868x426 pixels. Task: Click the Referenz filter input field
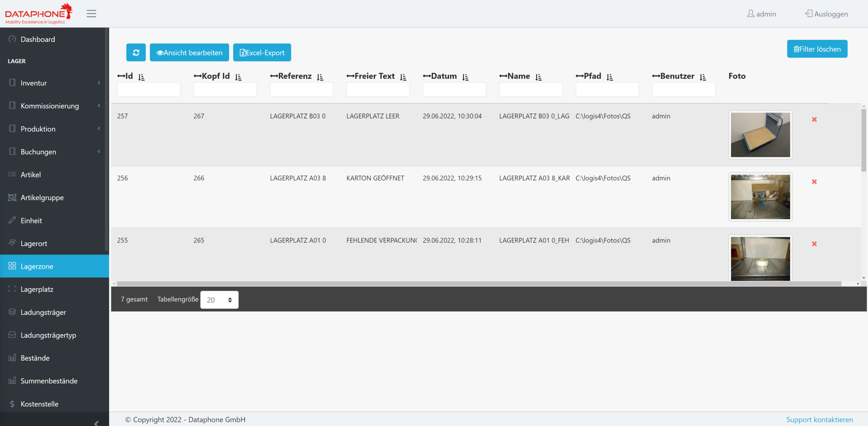(x=301, y=89)
